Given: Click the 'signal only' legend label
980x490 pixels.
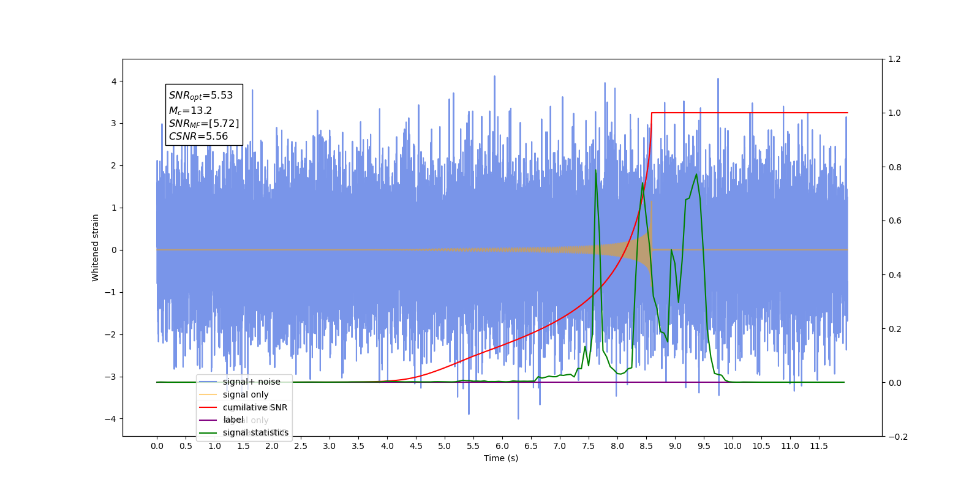Looking at the screenshot, I should (246, 394).
